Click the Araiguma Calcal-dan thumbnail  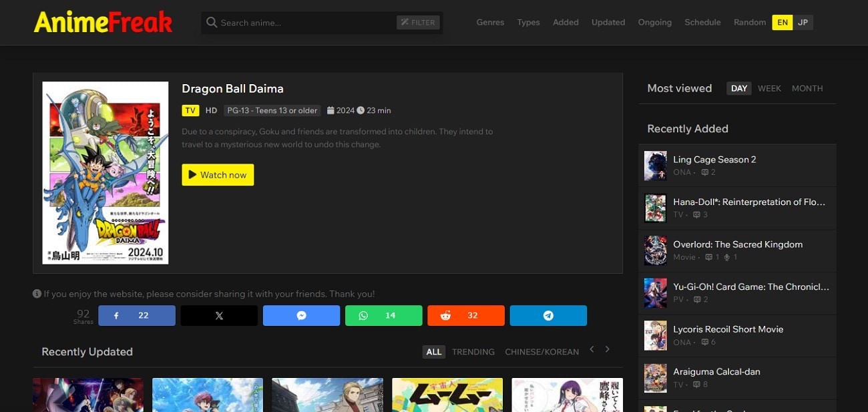655,377
